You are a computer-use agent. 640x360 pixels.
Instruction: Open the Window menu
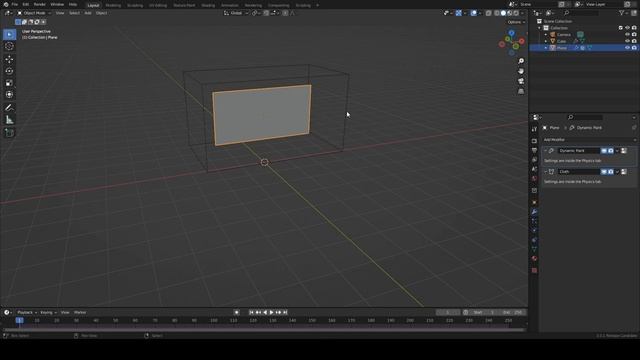[x=57, y=4]
